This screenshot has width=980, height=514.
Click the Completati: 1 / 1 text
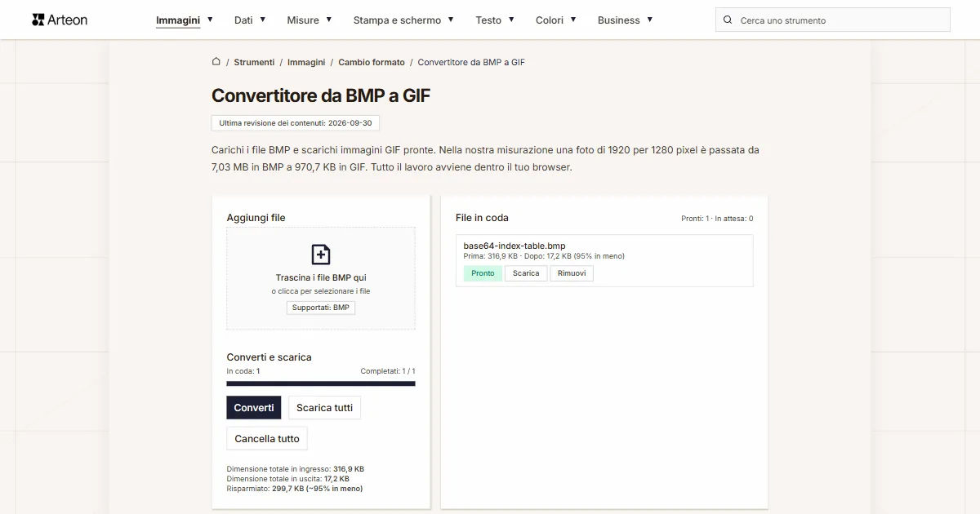click(388, 371)
